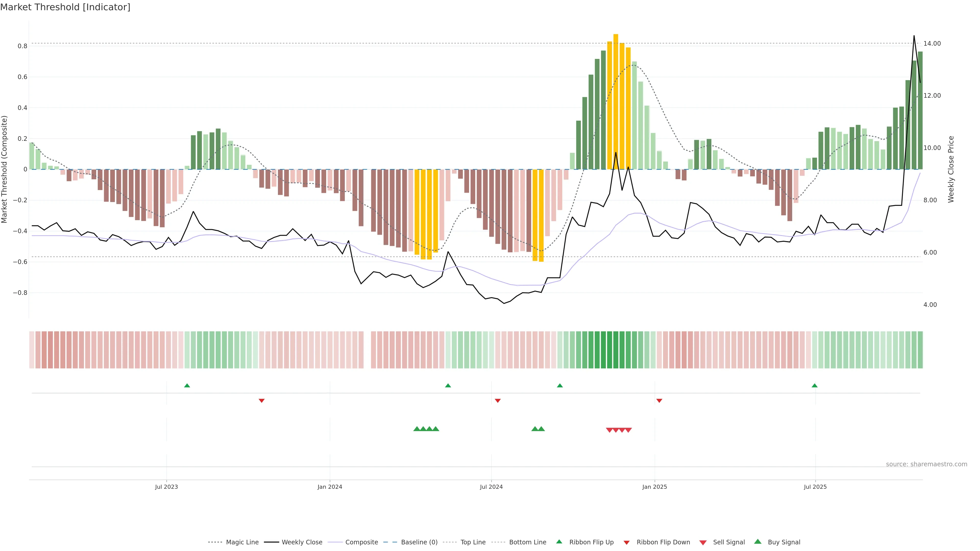The width and height of the screenshot is (980, 551).
Task: Click the Buy Signal legend triangle icon
Action: (757, 542)
